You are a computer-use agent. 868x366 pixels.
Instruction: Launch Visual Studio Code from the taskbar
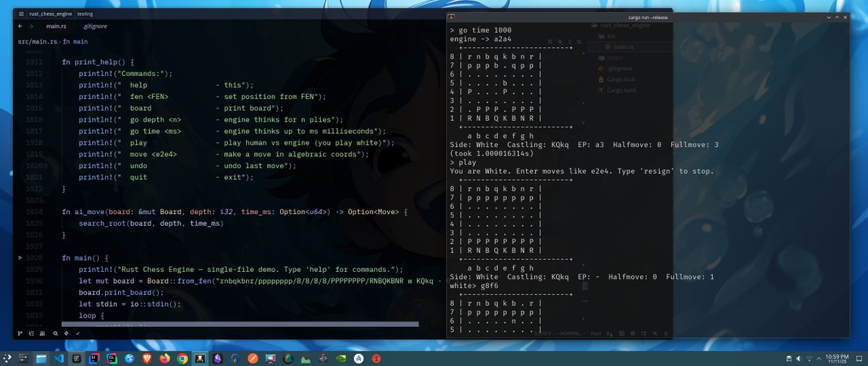coord(59,358)
